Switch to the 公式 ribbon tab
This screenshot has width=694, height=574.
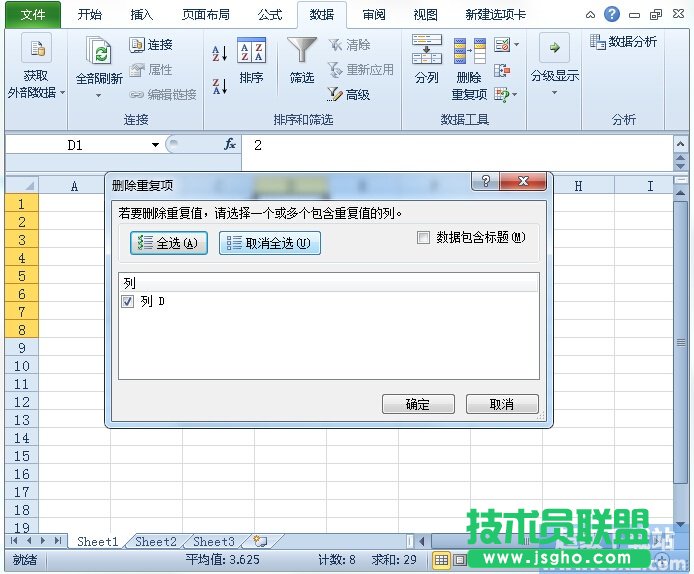(x=269, y=15)
